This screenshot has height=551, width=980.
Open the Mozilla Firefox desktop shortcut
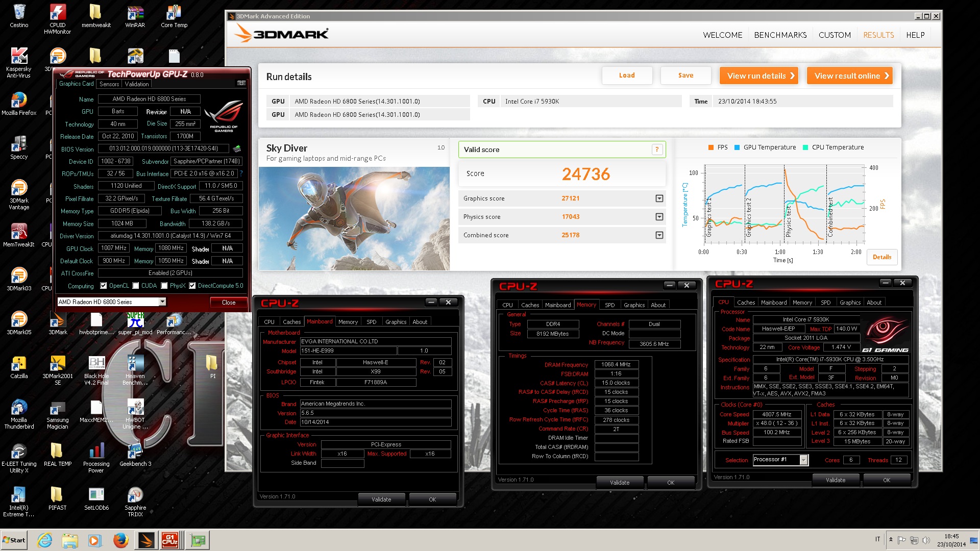point(19,104)
